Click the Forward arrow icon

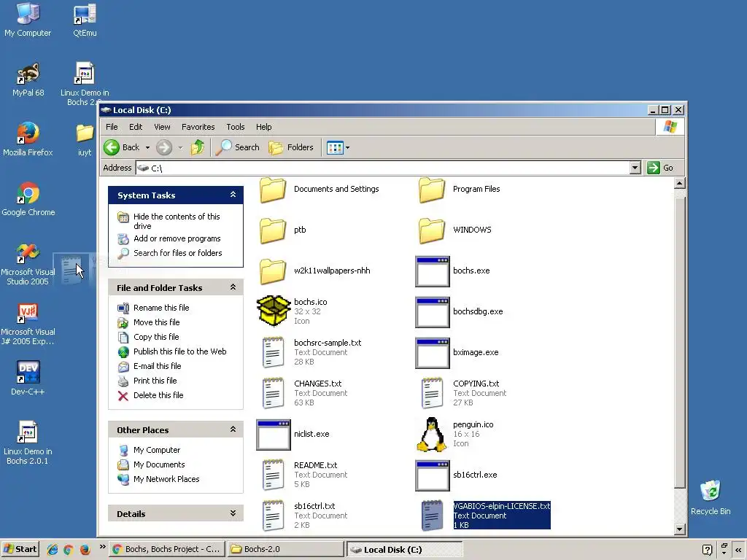(x=164, y=147)
